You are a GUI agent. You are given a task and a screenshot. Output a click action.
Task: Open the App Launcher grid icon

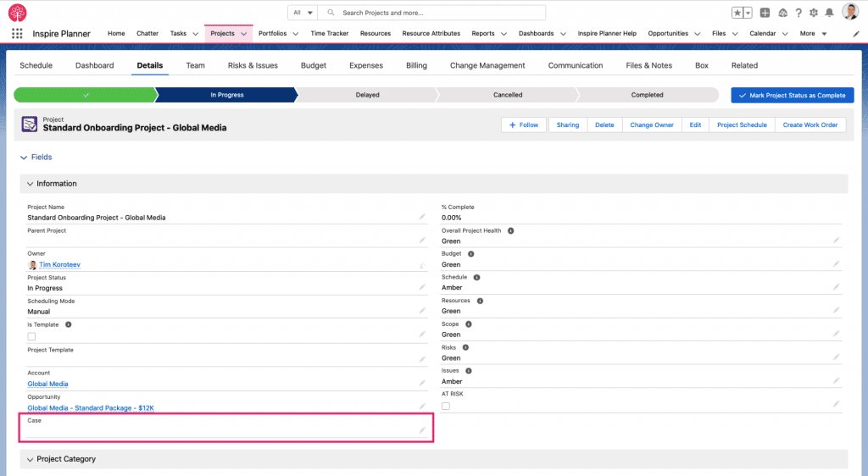click(17, 33)
